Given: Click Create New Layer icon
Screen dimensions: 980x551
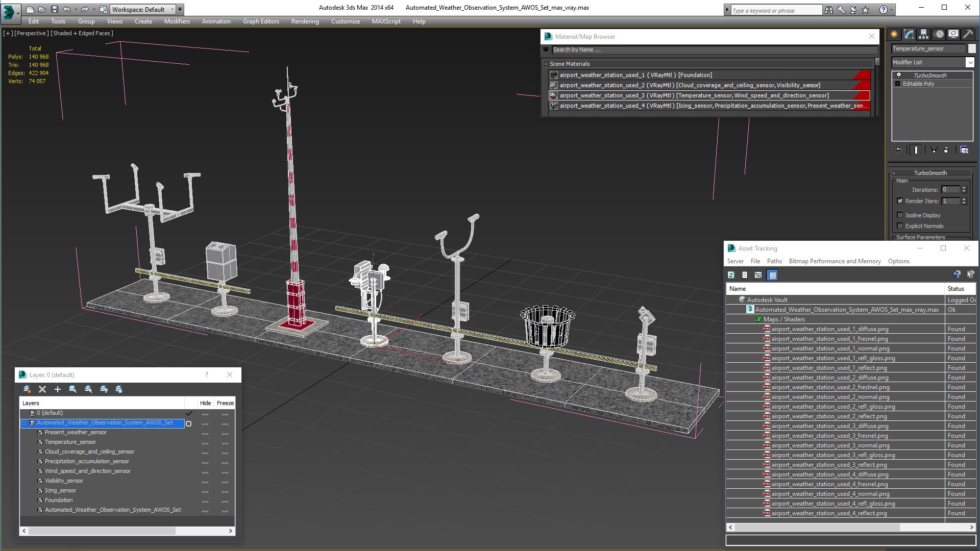Looking at the screenshot, I should pyautogui.click(x=27, y=389).
